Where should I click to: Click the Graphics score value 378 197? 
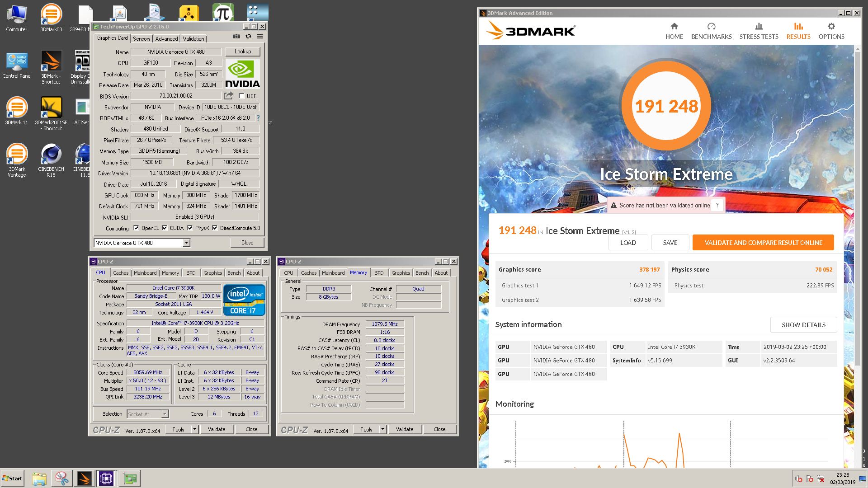649,270
